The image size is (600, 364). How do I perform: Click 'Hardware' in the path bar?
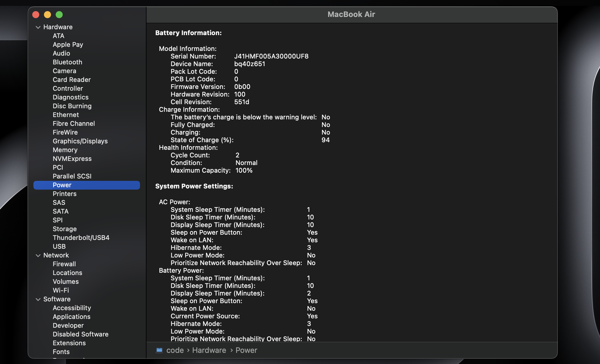click(209, 350)
